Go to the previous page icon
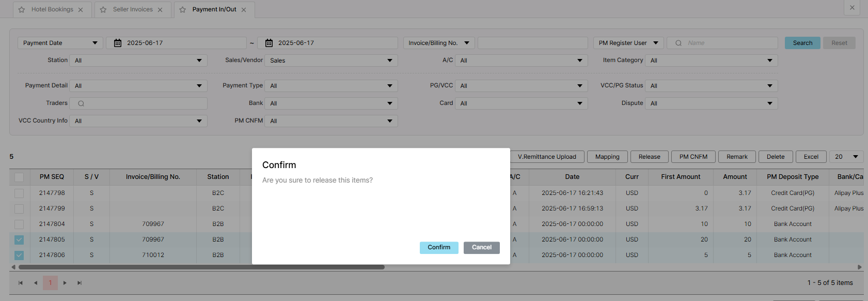The image size is (868, 301). click(36, 283)
